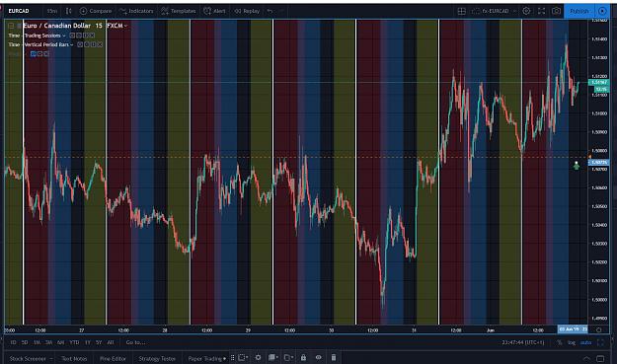
Task: Enter fullscreen mode from top toolbar
Action: [x=541, y=11]
